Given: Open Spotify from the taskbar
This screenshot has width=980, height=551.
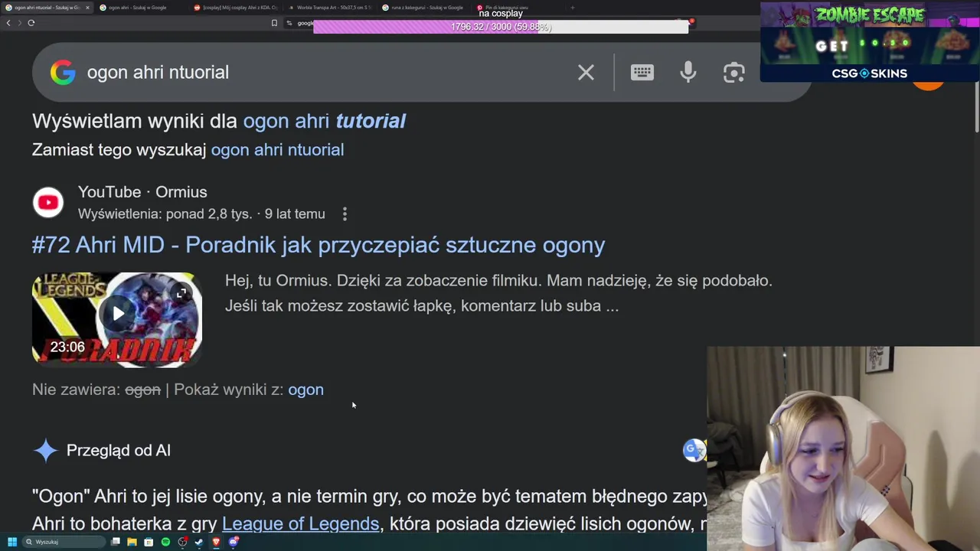Looking at the screenshot, I should pos(165,542).
